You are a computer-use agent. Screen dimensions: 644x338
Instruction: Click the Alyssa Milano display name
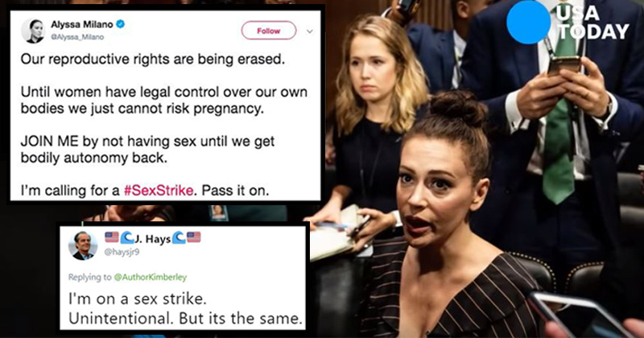[x=82, y=25]
